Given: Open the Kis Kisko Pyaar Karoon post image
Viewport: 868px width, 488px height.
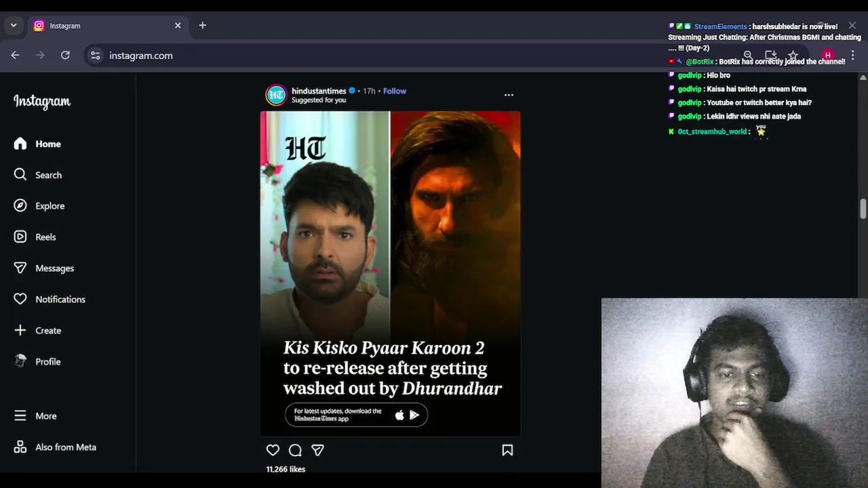Looking at the screenshot, I should pyautogui.click(x=391, y=274).
